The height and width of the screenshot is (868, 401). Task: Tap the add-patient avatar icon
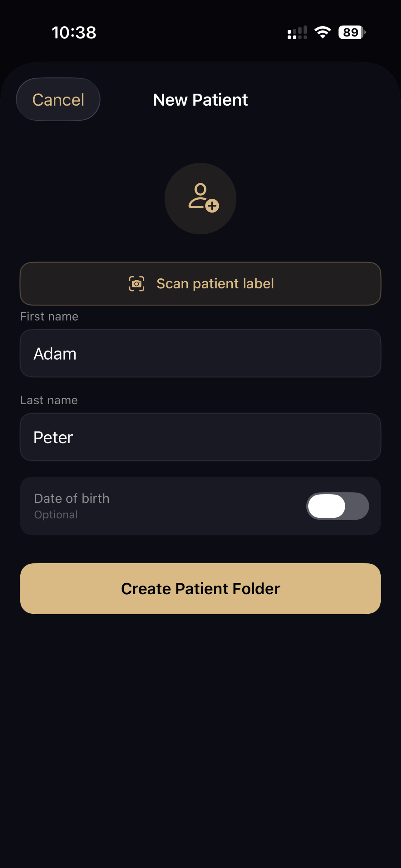(x=200, y=198)
